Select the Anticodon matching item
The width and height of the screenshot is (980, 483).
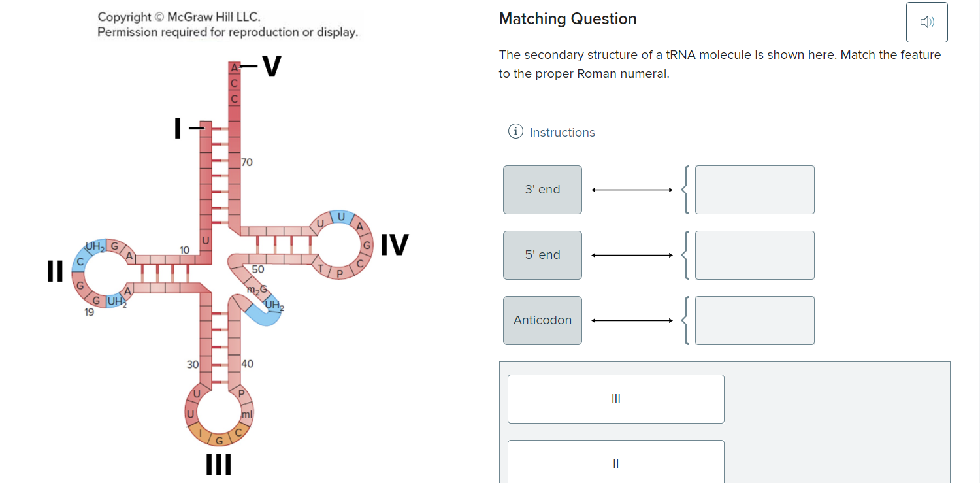(542, 320)
